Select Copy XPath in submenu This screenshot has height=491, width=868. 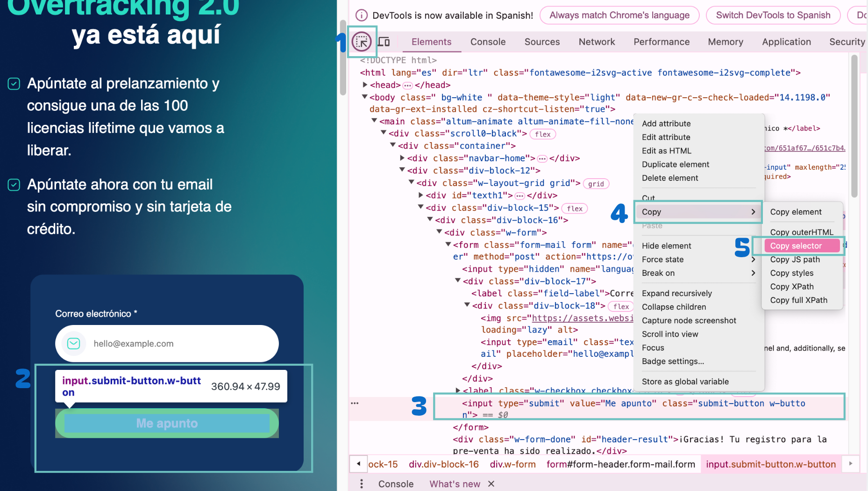[792, 286]
